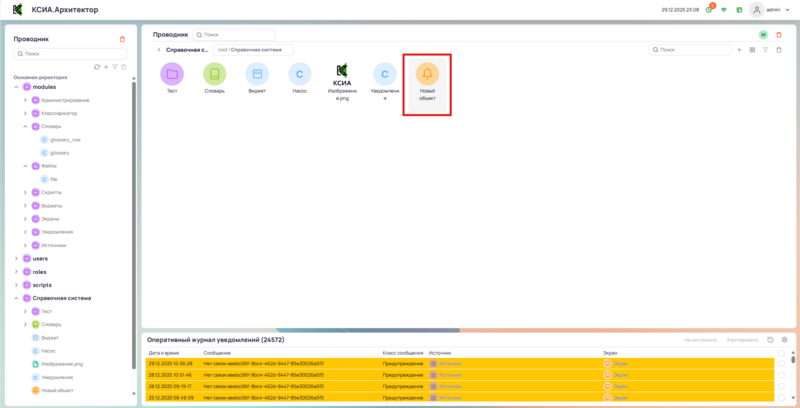
Task: Select the users item in sidebar tree
Action: (x=40, y=258)
